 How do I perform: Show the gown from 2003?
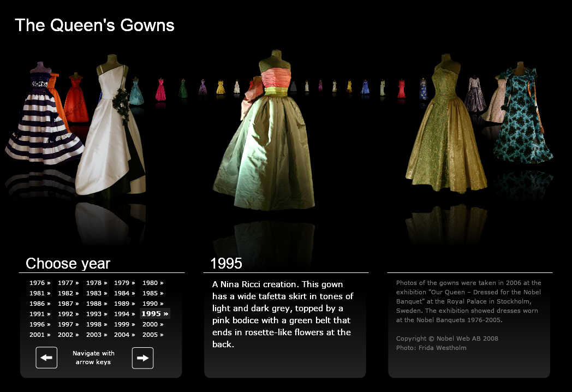pos(97,335)
